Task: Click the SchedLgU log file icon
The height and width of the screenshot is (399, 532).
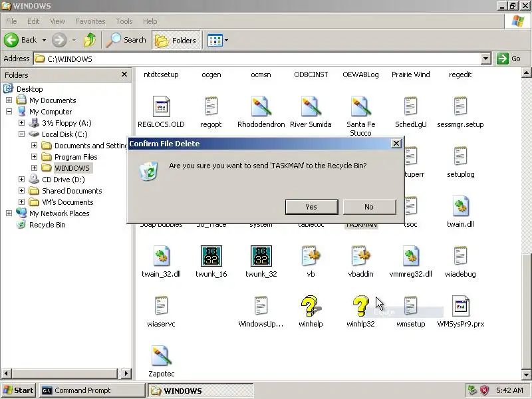Action: pyautogui.click(x=410, y=106)
